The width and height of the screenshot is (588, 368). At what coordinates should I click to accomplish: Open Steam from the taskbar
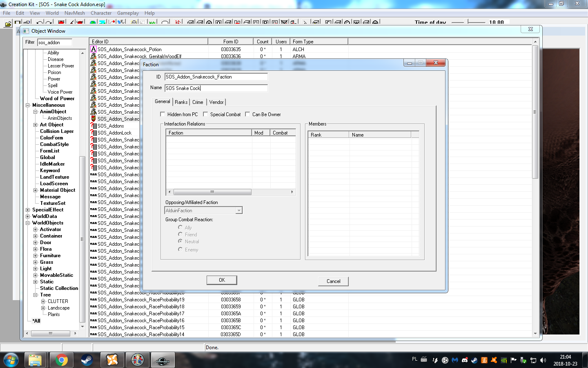click(x=87, y=360)
